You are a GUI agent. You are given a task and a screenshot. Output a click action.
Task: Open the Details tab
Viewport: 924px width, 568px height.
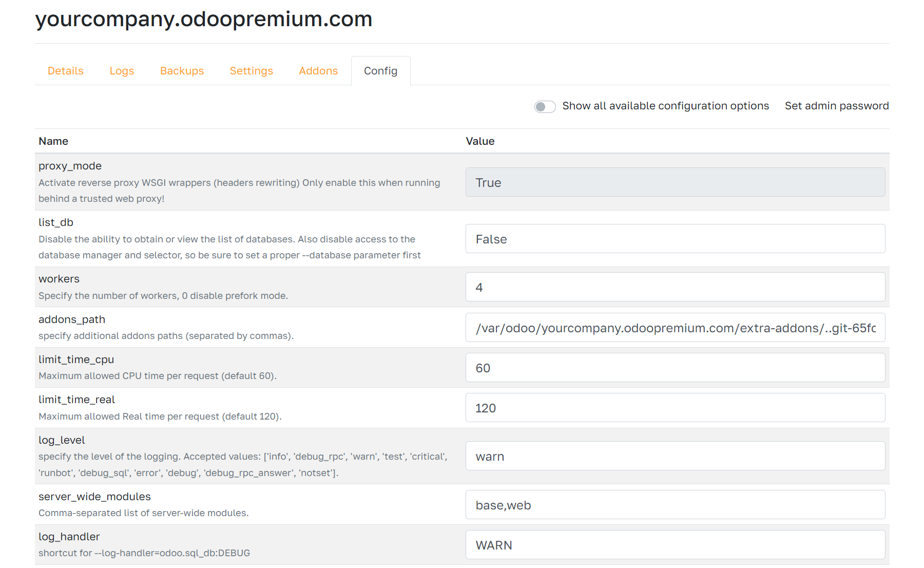click(65, 71)
